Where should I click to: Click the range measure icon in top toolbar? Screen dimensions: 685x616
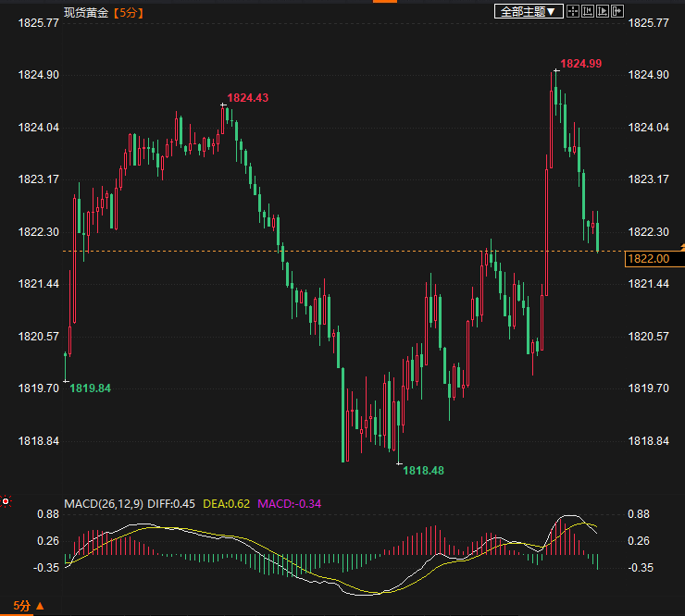[x=589, y=12]
